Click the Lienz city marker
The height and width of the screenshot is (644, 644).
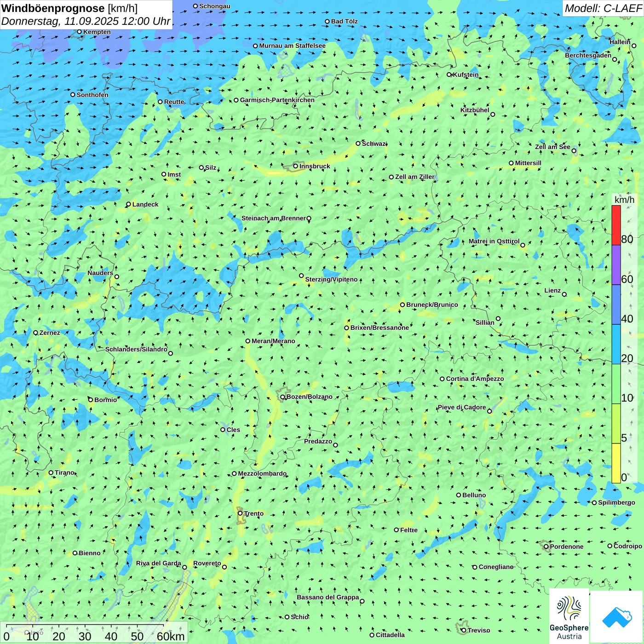(564, 294)
